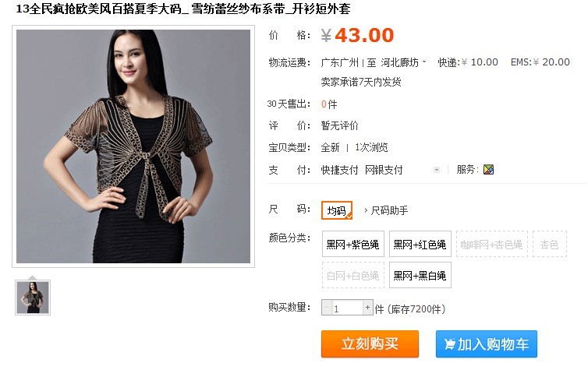588x370 pixels.
Task: Increase quantity with the plus button
Action: 367,308
